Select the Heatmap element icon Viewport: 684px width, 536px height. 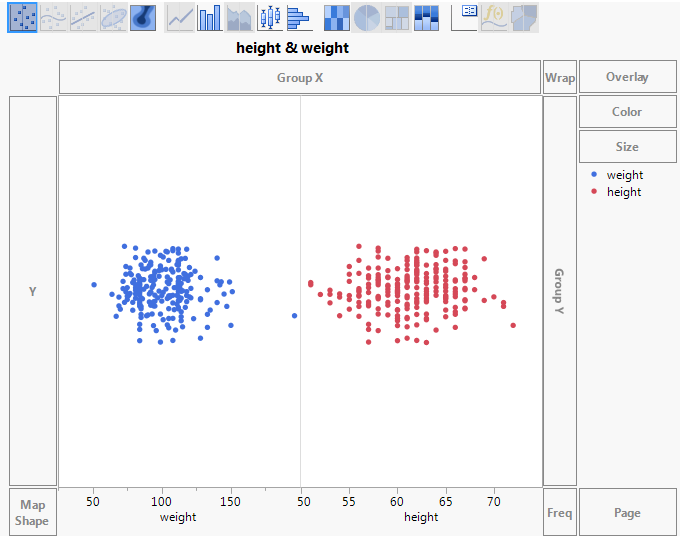point(337,17)
